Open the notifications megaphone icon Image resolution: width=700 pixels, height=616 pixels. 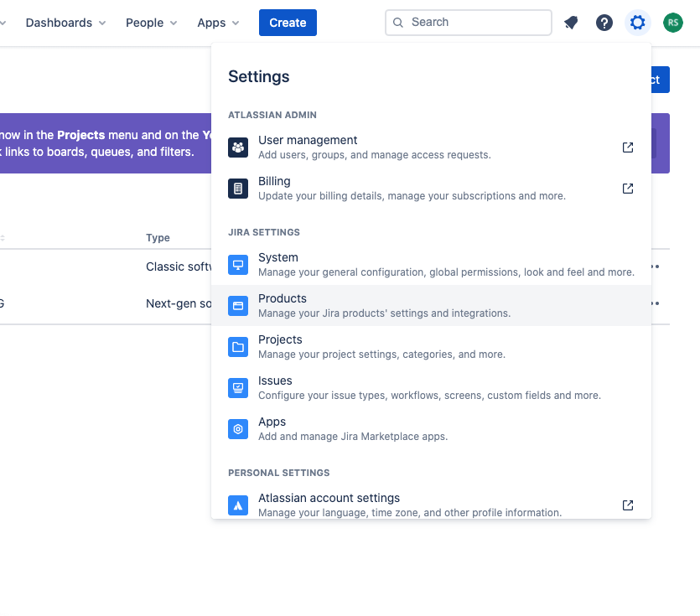(x=571, y=23)
